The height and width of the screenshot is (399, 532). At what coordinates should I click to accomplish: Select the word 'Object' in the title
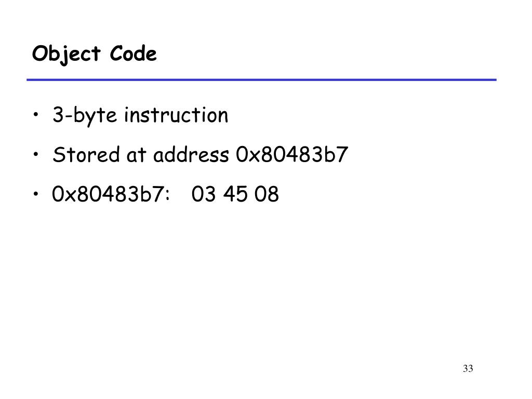tap(66, 54)
